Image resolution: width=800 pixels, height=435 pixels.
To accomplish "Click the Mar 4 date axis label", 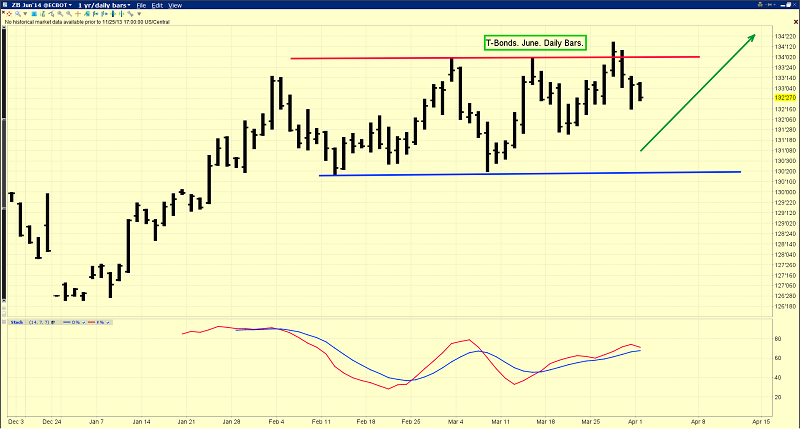I will (x=456, y=422).
